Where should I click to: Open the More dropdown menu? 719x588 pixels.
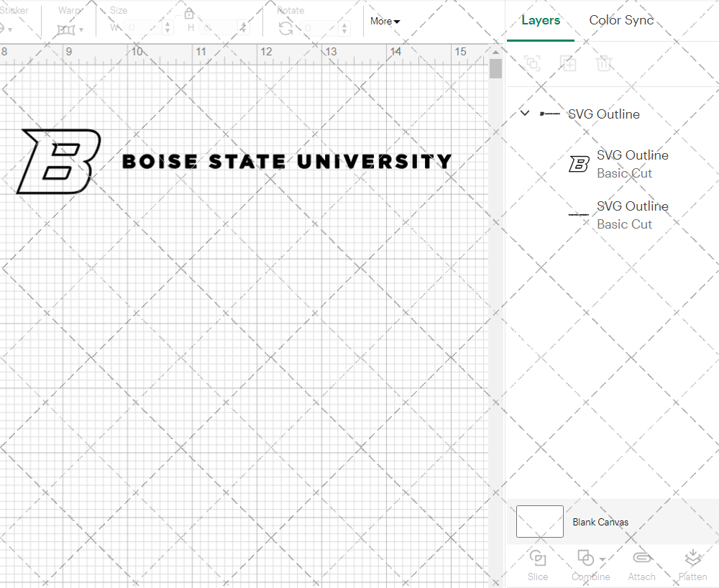coord(385,22)
